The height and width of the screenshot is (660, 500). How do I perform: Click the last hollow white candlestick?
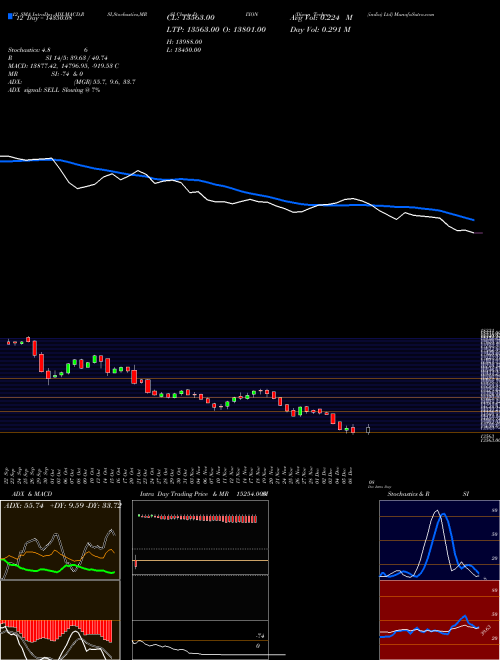point(368,430)
